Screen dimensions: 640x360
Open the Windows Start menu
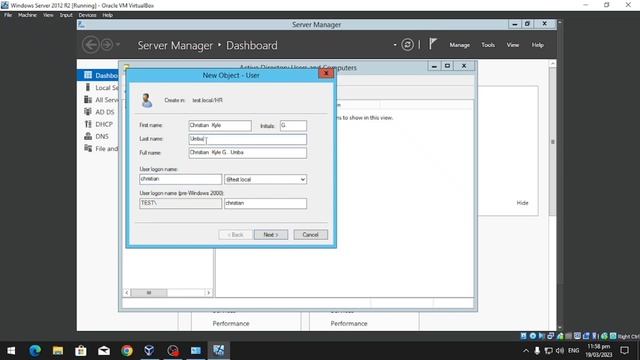pos(11,350)
